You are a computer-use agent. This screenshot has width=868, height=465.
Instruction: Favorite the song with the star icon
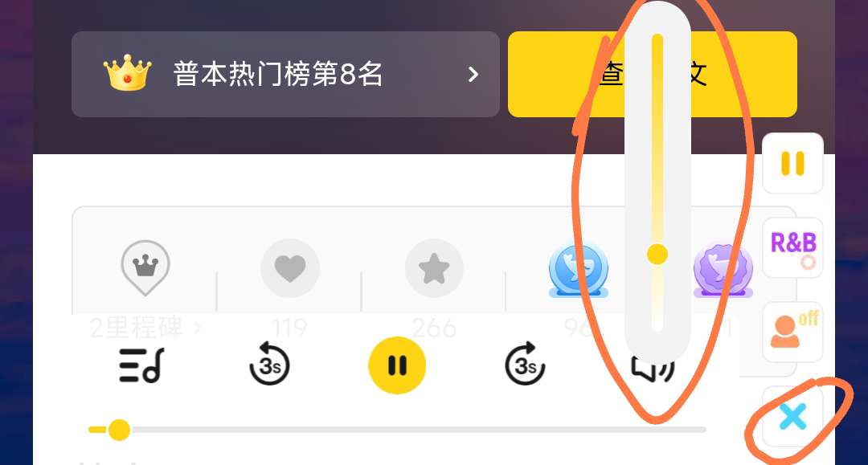pos(434,268)
